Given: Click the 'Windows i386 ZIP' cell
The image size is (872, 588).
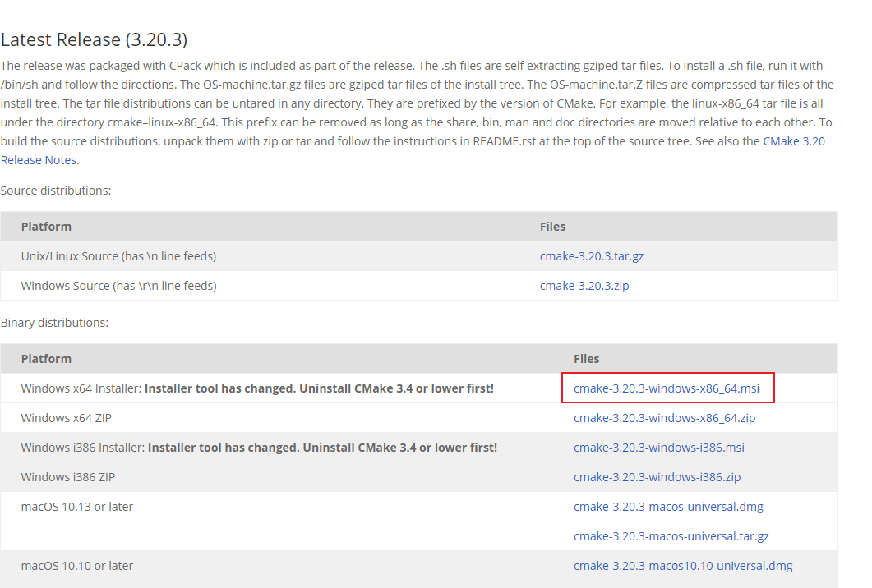Looking at the screenshot, I should coord(68,477).
